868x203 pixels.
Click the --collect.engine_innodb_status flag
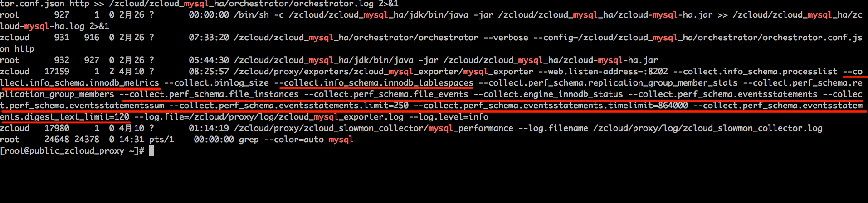point(548,94)
